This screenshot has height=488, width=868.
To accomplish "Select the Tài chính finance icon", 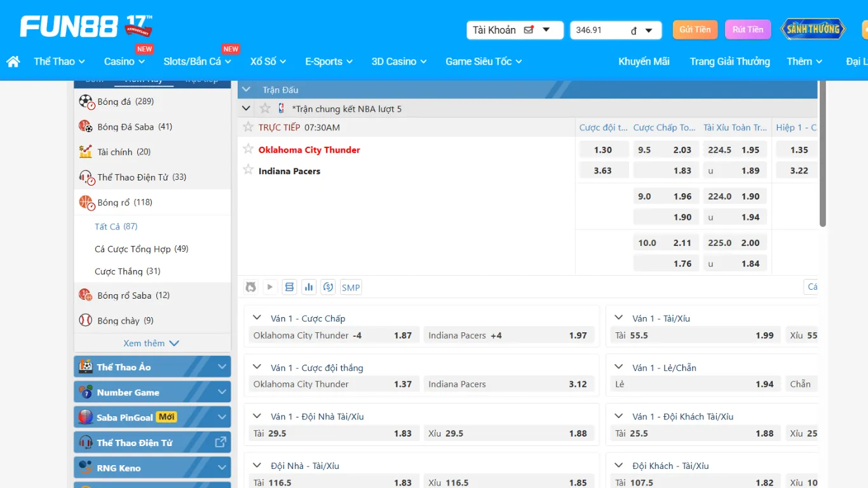I will tap(86, 152).
